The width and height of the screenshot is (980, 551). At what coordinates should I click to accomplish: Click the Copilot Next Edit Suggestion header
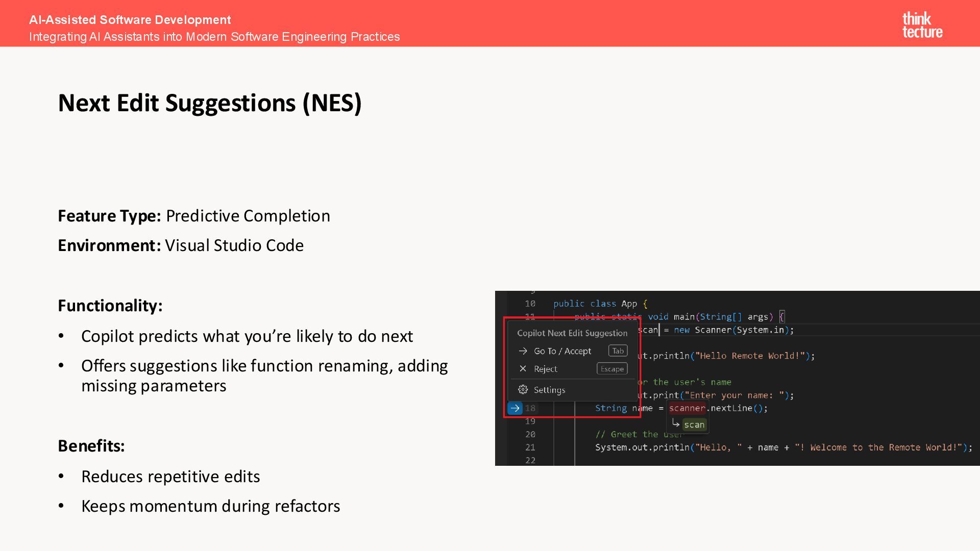(x=572, y=333)
